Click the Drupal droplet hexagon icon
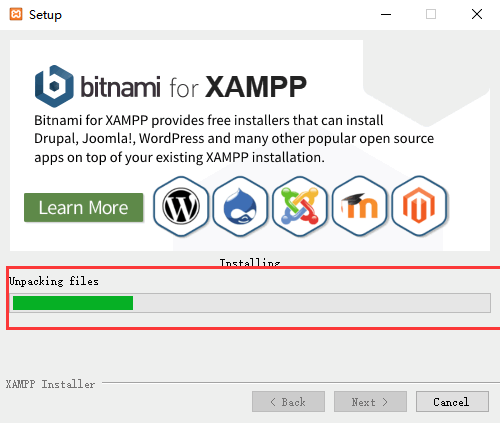Screen dimensions: 500x423 click(x=240, y=206)
